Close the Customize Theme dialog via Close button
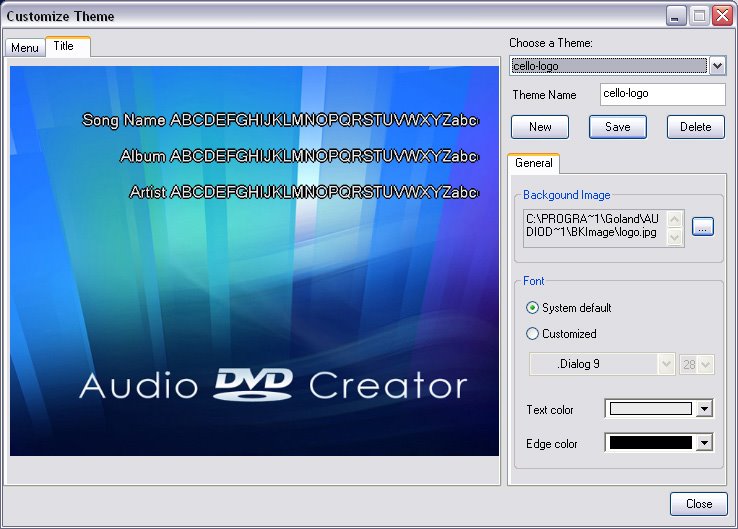The width and height of the screenshot is (738, 529). click(x=699, y=504)
